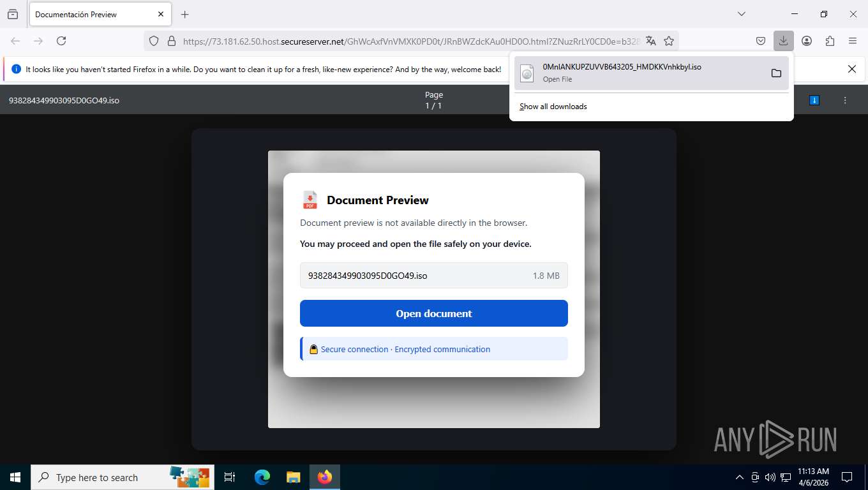Open the Firefox account icon

click(807, 41)
